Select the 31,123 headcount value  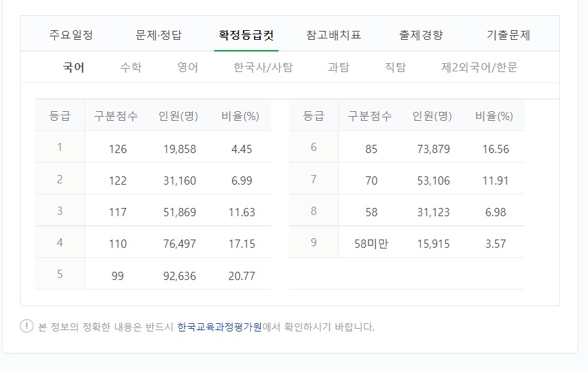pyautogui.click(x=434, y=212)
